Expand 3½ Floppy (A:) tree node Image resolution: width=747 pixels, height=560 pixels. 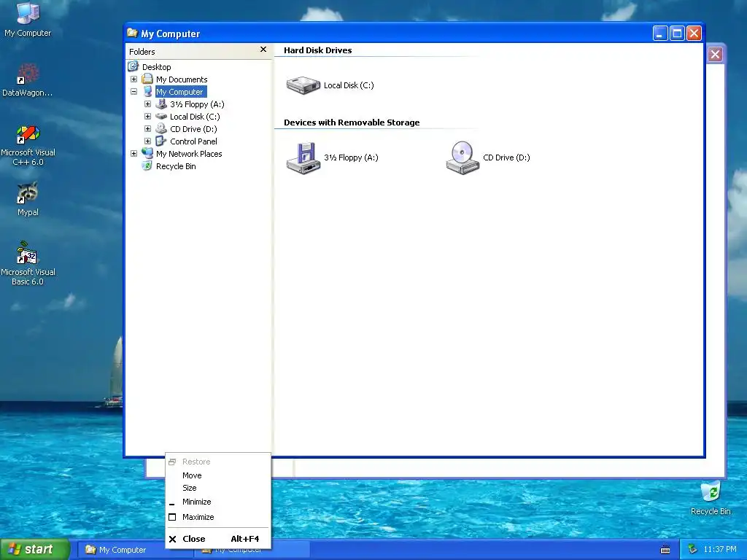click(147, 104)
